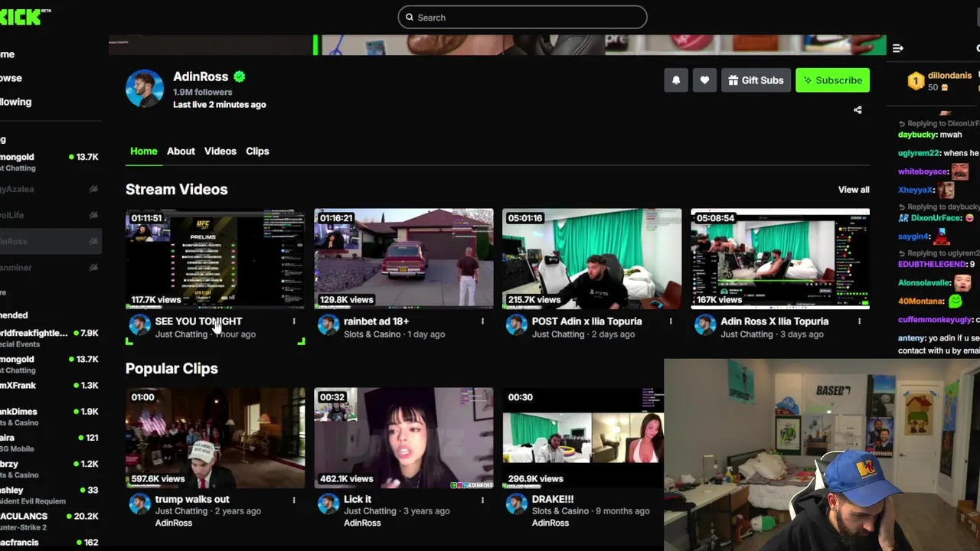
Task: Open sidebar channel with 1.3K viewers
Action: pos(51,386)
